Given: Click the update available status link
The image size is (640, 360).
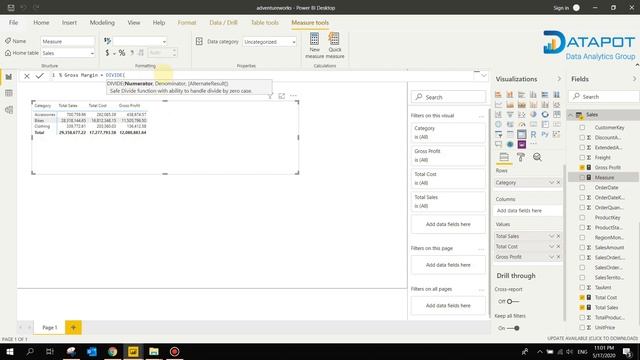Looking at the screenshot, I should point(592,338).
